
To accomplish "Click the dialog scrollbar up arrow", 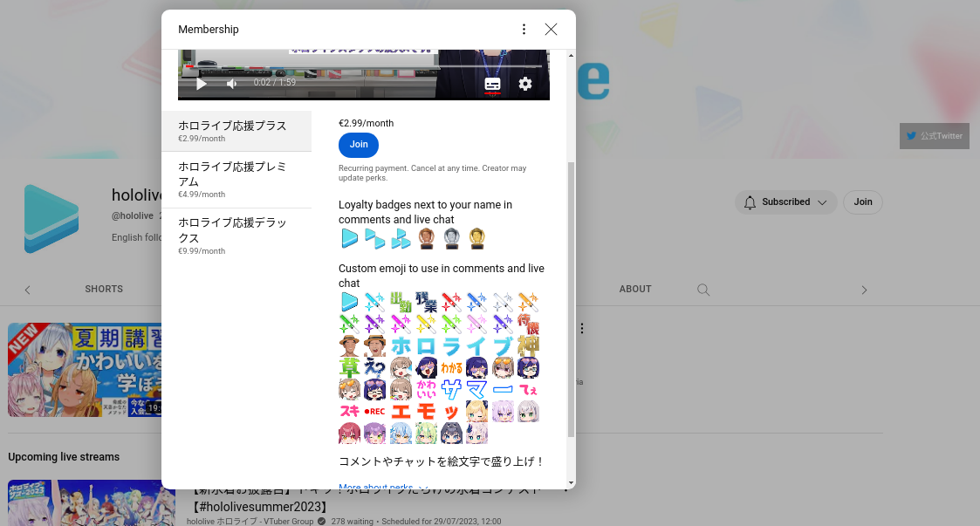I will [x=571, y=56].
